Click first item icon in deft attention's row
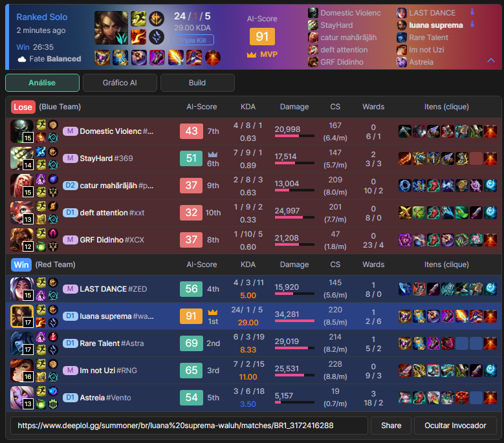 [405, 213]
